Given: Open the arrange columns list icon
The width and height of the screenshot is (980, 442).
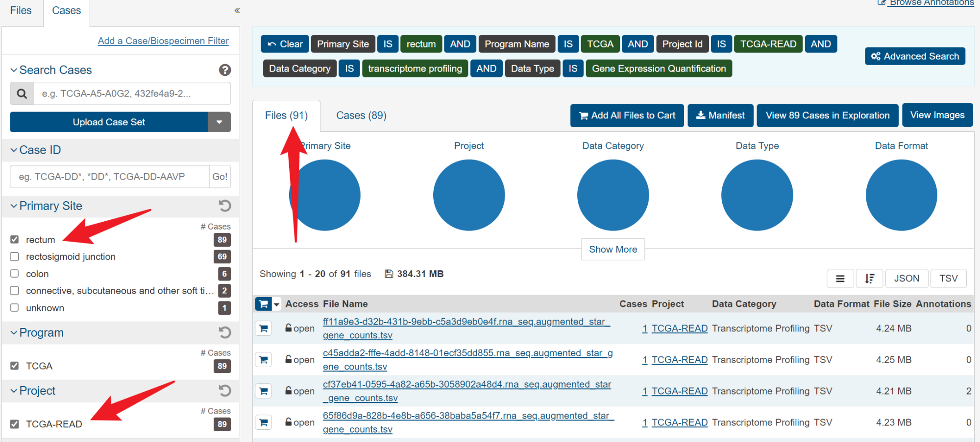Looking at the screenshot, I should 840,279.
